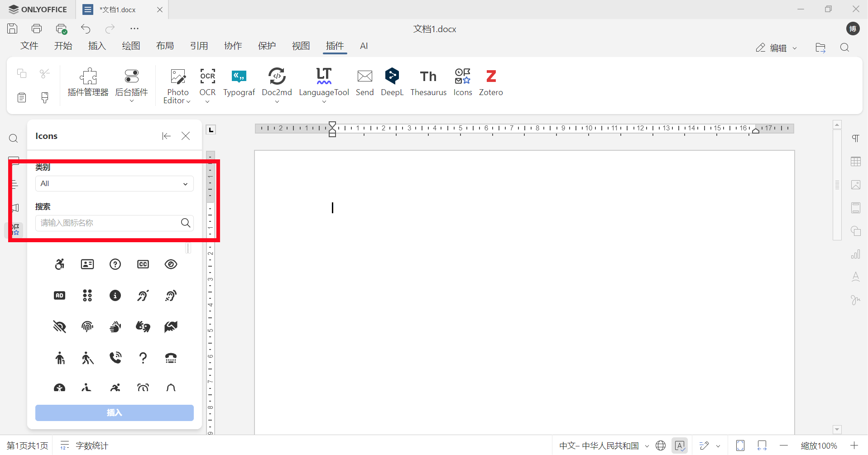Click the 插入 button in the Icons panel
The image size is (868, 455).
click(x=114, y=412)
